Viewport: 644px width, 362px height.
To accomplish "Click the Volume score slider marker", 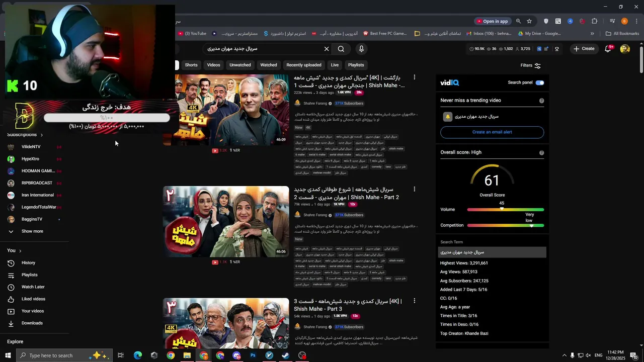I will tap(502, 209).
